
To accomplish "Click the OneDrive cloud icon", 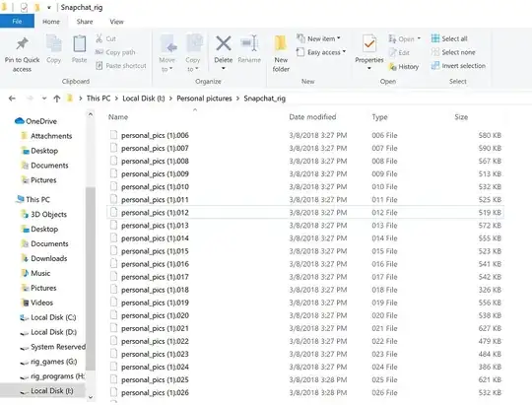I will click(20, 121).
